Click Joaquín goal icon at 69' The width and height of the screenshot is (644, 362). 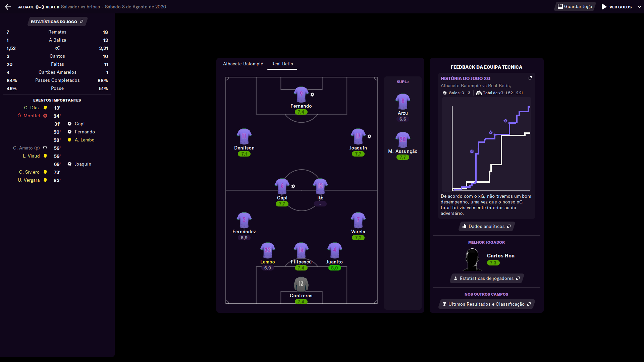69,164
